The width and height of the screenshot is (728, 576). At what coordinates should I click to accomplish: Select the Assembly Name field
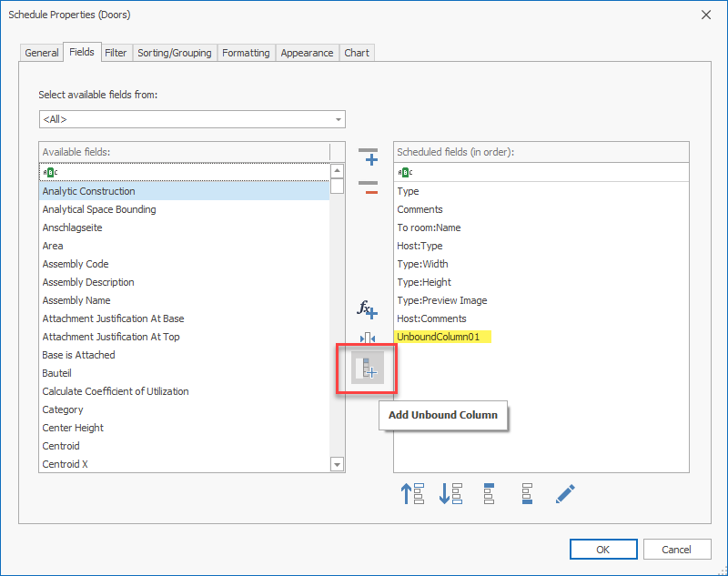click(x=185, y=300)
